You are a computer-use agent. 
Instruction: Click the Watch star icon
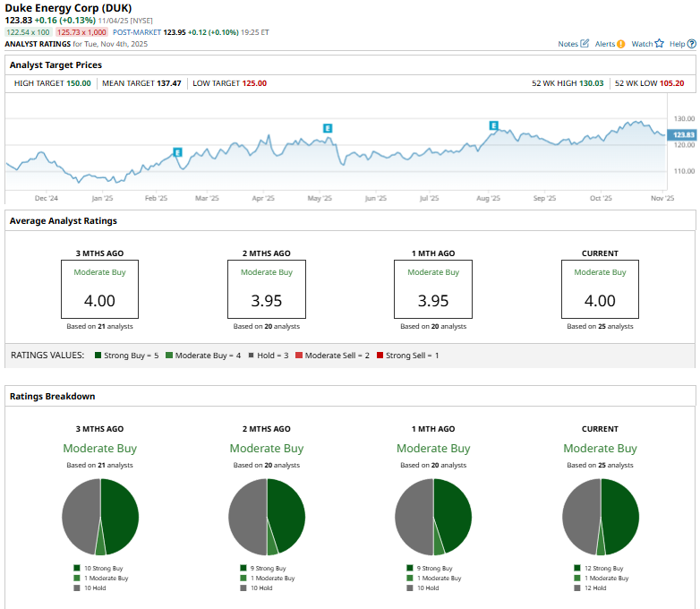point(660,44)
